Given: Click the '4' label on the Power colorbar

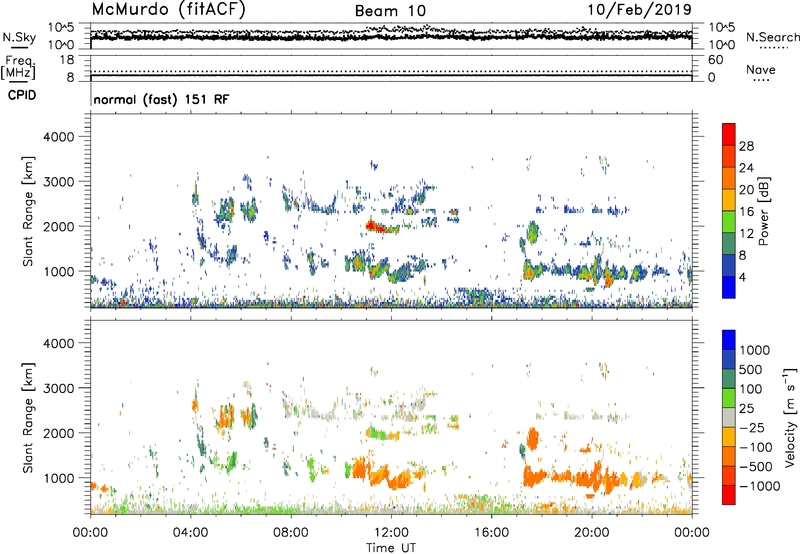Looking at the screenshot, I should click(x=742, y=277).
